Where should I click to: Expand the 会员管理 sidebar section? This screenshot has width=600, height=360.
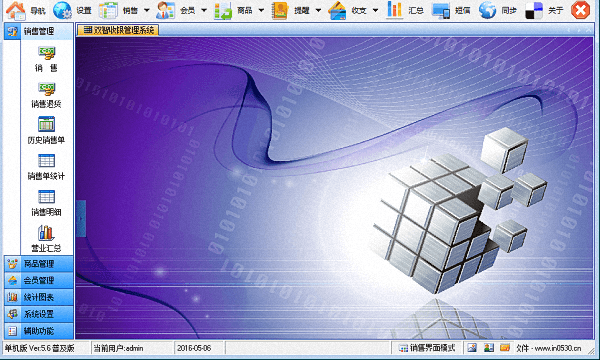(x=38, y=280)
